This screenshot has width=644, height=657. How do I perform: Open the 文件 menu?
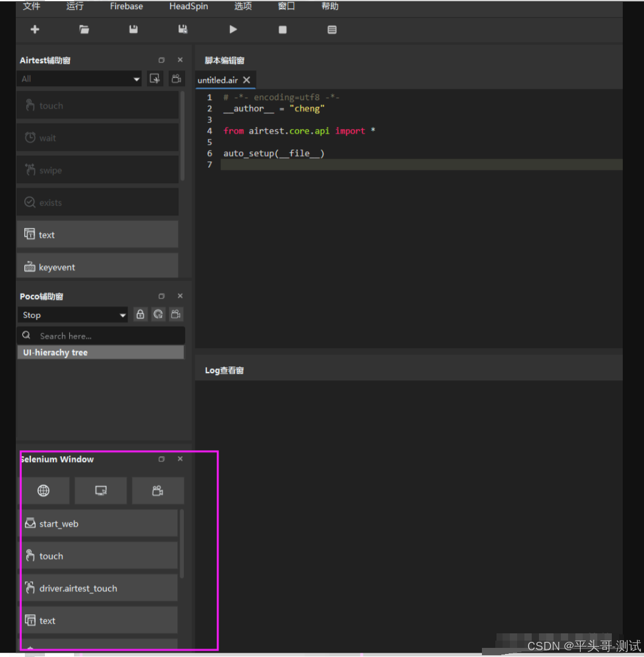[x=32, y=6]
